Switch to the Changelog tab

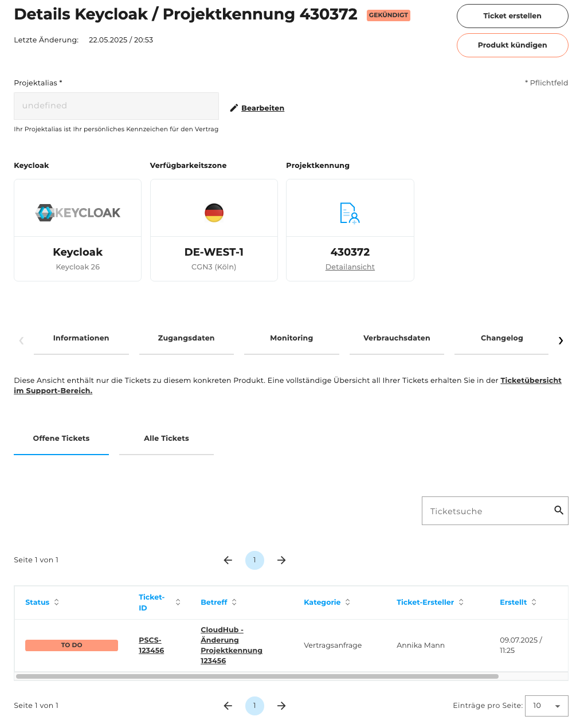[x=501, y=338]
